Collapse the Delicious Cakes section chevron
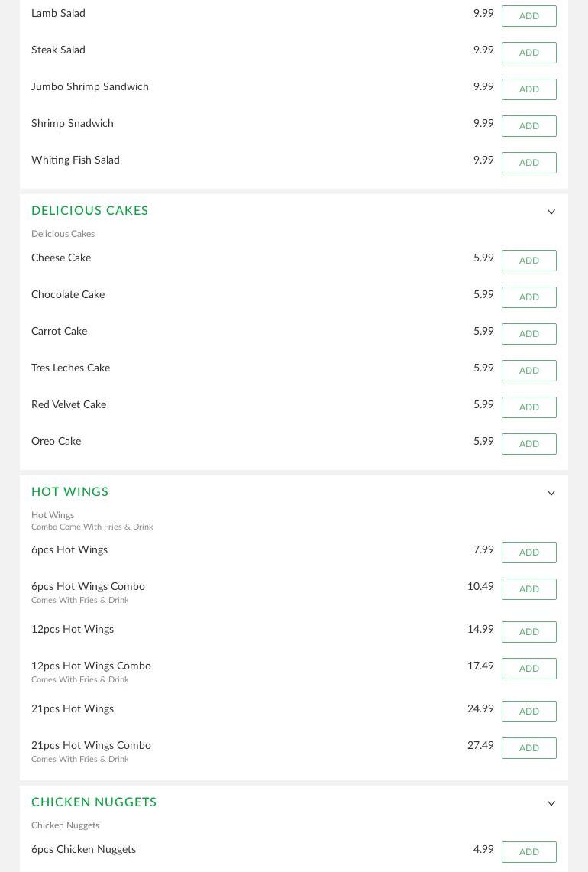Viewport: 588px width, 872px height. (551, 212)
